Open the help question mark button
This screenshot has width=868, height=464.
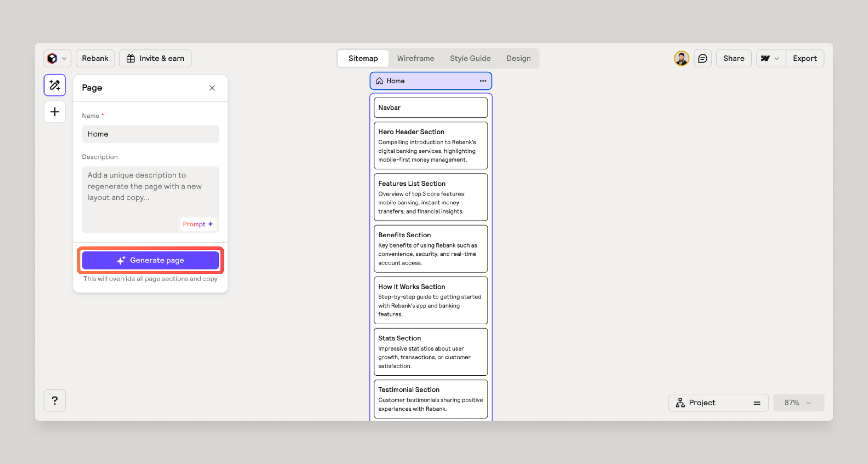[55, 400]
